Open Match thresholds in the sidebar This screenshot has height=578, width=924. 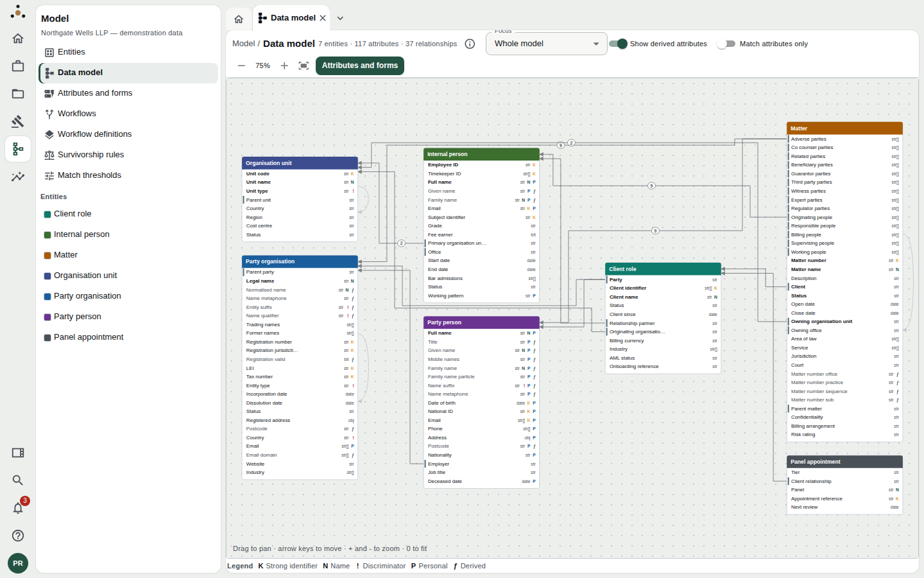[x=128, y=175]
